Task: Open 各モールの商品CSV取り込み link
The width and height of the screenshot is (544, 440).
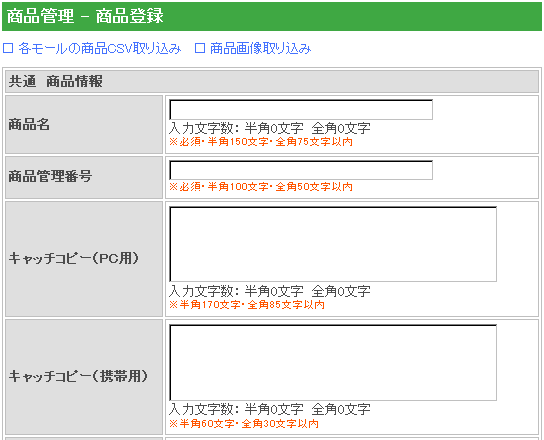Action: (x=100, y=48)
